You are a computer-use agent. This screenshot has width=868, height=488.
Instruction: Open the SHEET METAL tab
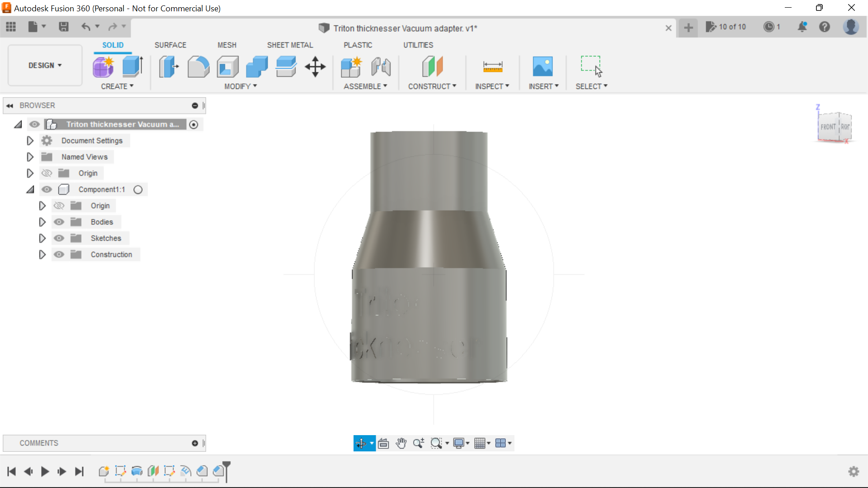pyautogui.click(x=290, y=45)
